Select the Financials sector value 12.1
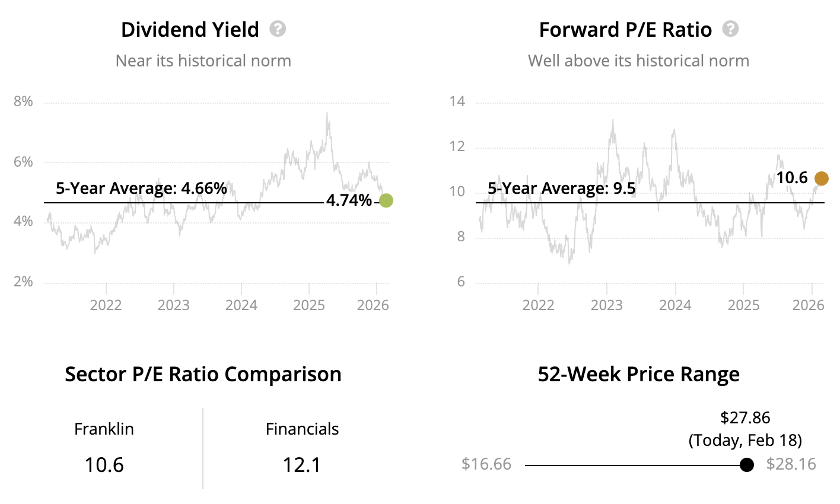 click(x=302, y=464)
